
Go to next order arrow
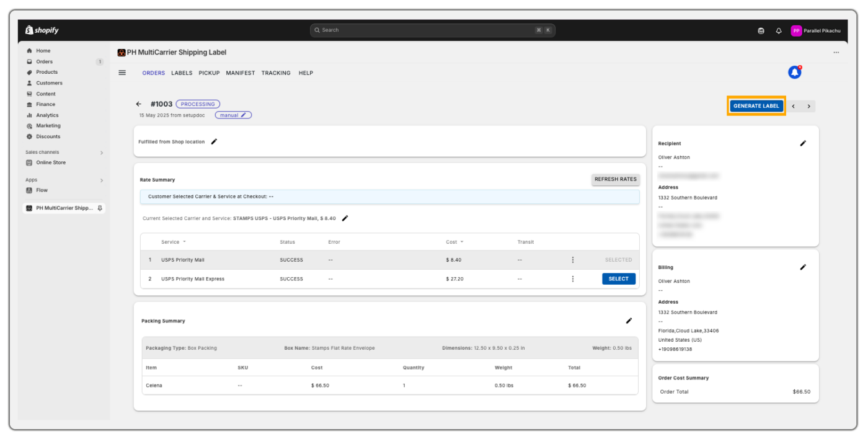[808, 106]
